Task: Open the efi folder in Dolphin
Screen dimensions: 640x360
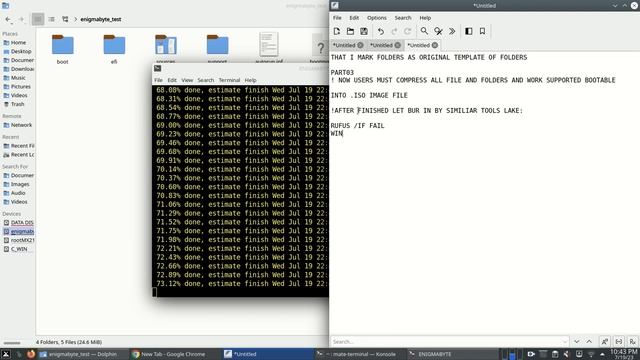Action: click(x=114, y=49)
